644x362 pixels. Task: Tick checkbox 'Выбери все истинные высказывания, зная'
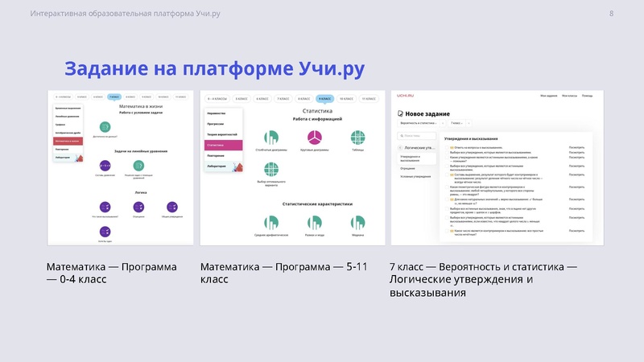point(447,209)
